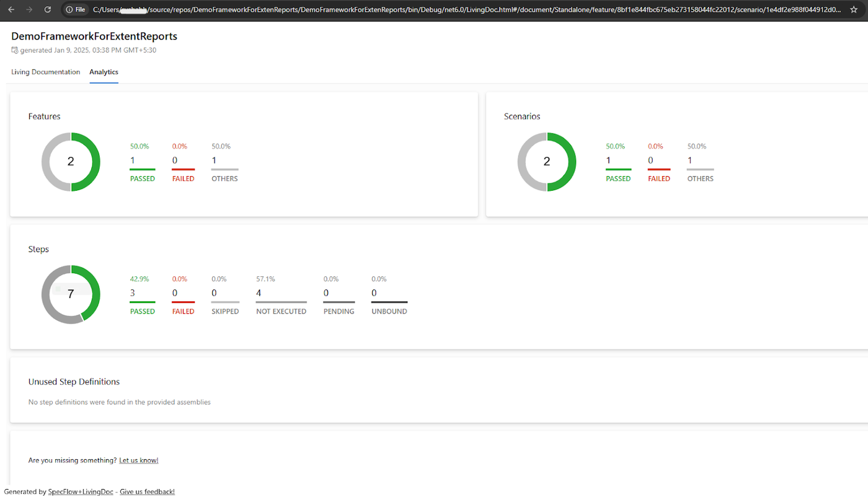Click the UNBOUND stat under Steps
This screenshot has width=868, height=497.
point(389,295)
